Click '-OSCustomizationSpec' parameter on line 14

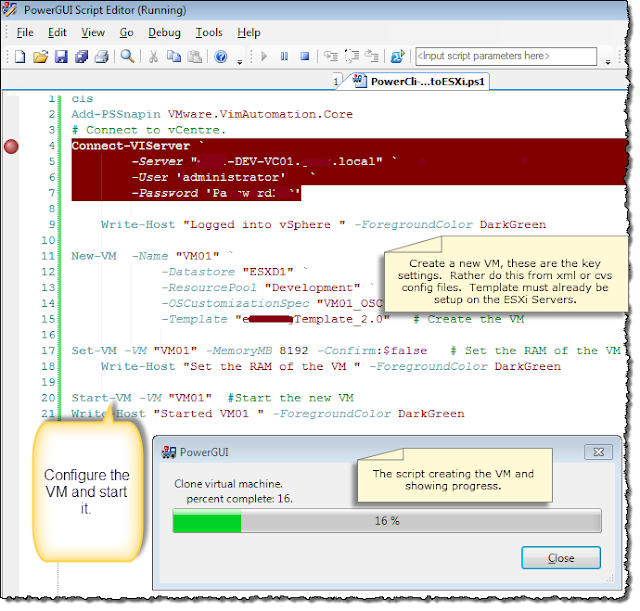click(236, 303)
